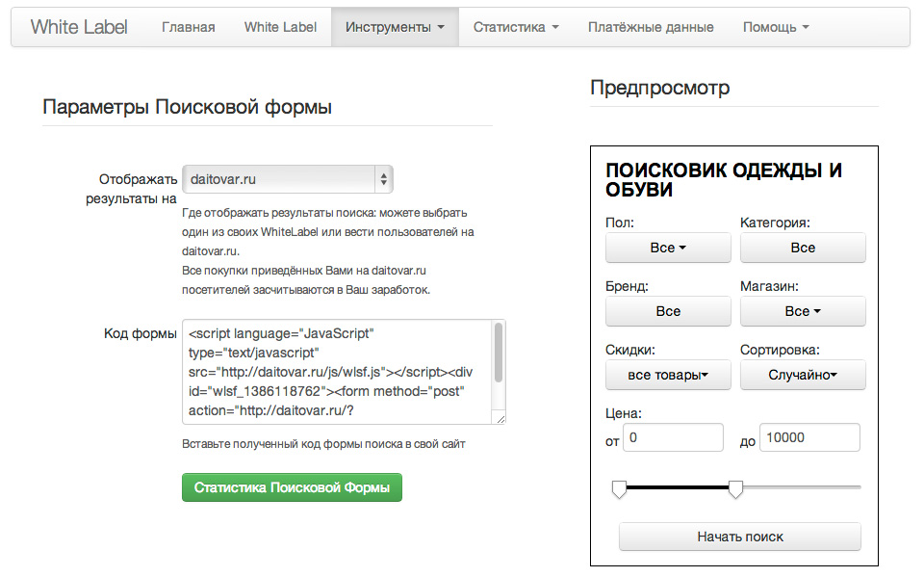The image size is (924, 577).
Task: Click the Цена до input with 10000
Action: coord(809,437)
